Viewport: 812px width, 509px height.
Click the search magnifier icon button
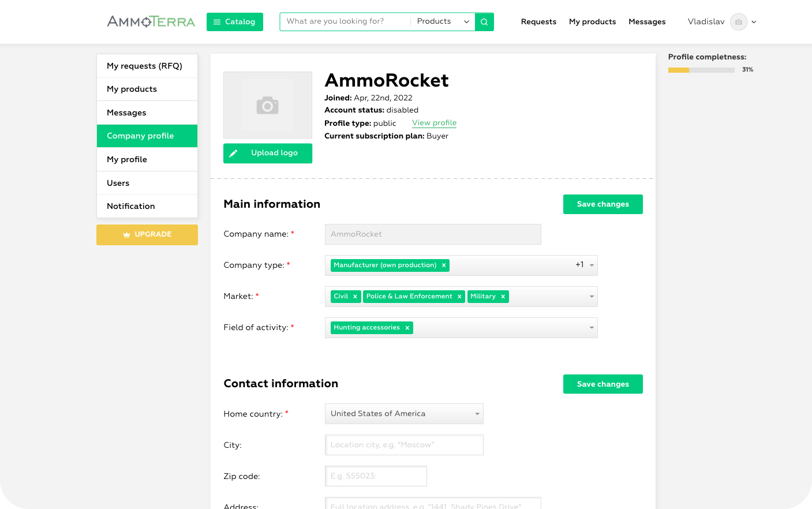[484, 22]
